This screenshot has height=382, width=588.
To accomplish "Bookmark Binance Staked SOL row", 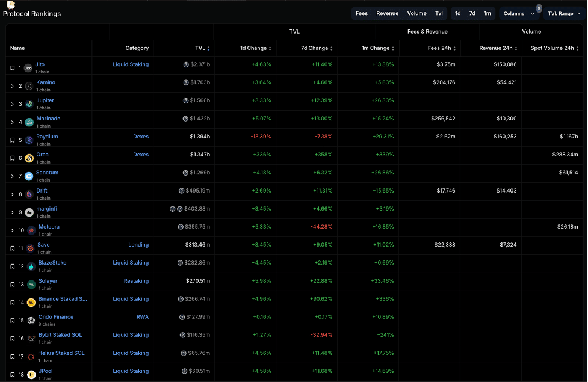I will 13,303.
